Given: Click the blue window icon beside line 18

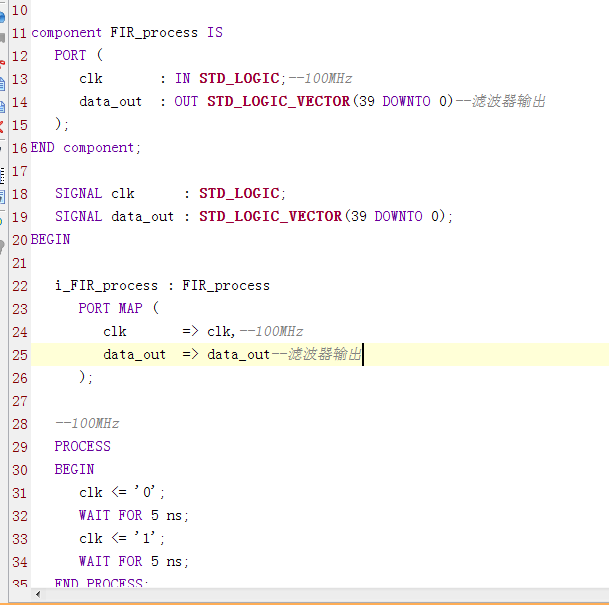Looking at the screenshot, I should click(2, 196).
